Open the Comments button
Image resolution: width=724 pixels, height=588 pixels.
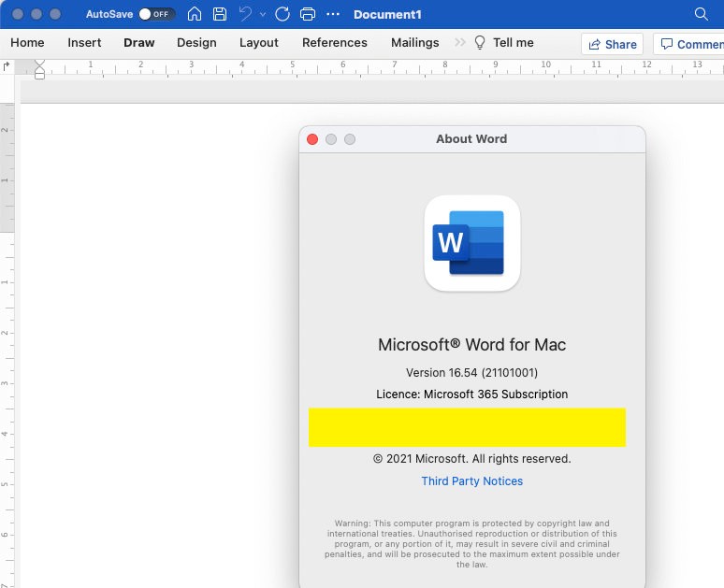688,44
